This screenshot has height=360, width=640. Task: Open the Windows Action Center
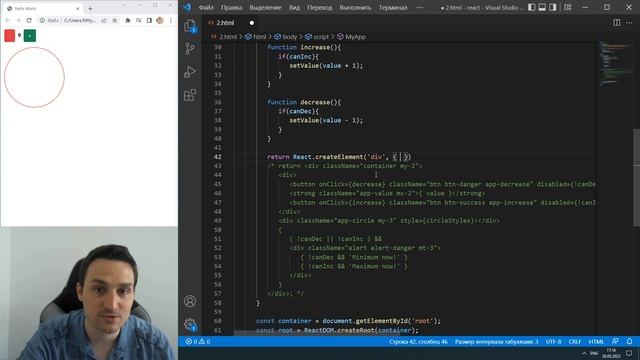click(629, 353)
